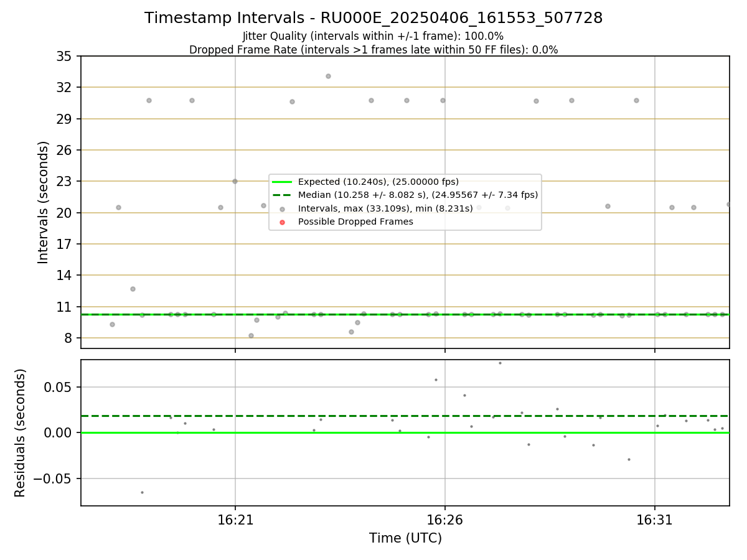
Task: Select the 'Expected (10.240s)' legend entry
Action: coord(378,182)
